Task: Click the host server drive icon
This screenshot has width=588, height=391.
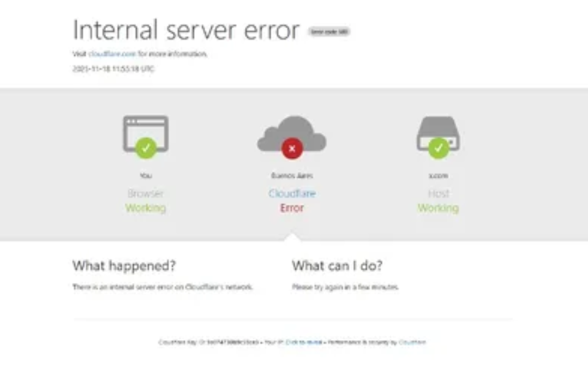Action: click(x=438, y=134)
